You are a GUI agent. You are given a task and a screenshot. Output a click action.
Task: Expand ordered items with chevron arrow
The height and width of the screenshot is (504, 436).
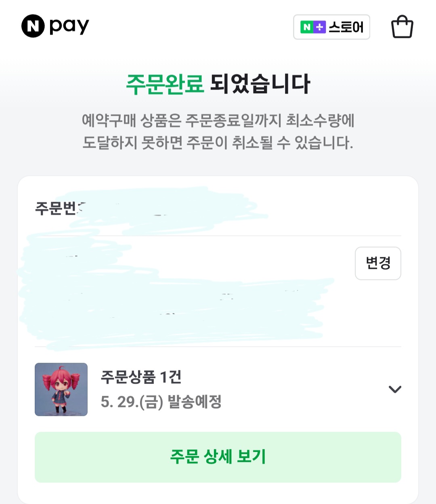point(394,389)
